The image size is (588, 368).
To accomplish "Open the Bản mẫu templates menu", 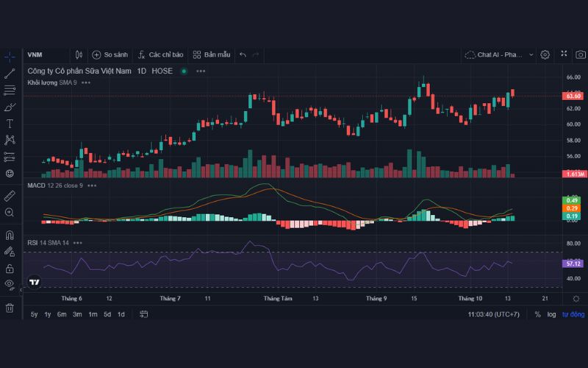I will click(212, 54).
